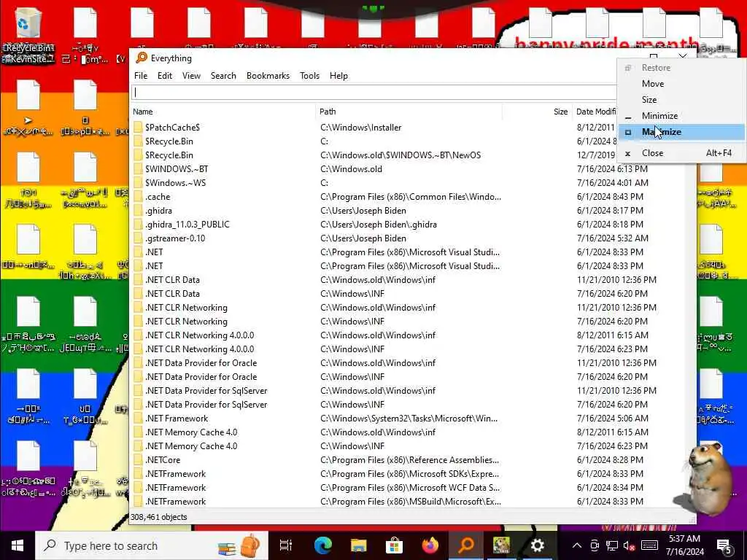Image resolution: width=747 pixels, height=560 pixels.
Task: Select the $Recycle.Bin folder icon in C:
Action: click(x=138, y=141)
